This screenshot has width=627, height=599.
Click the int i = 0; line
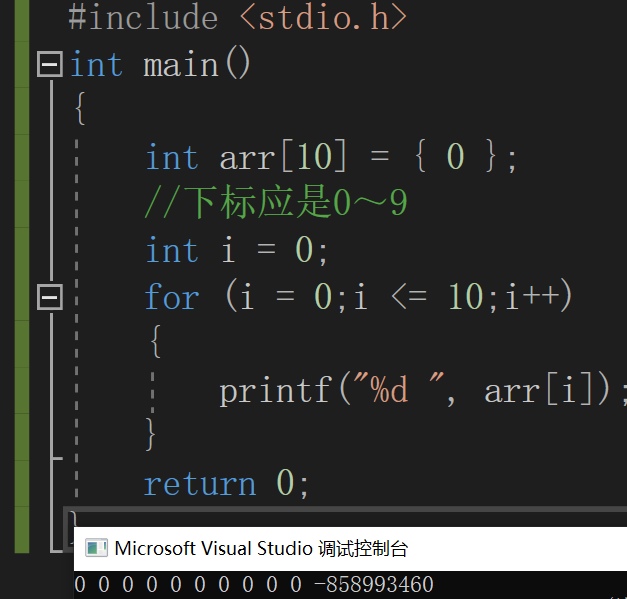click(x=236, y=250)
